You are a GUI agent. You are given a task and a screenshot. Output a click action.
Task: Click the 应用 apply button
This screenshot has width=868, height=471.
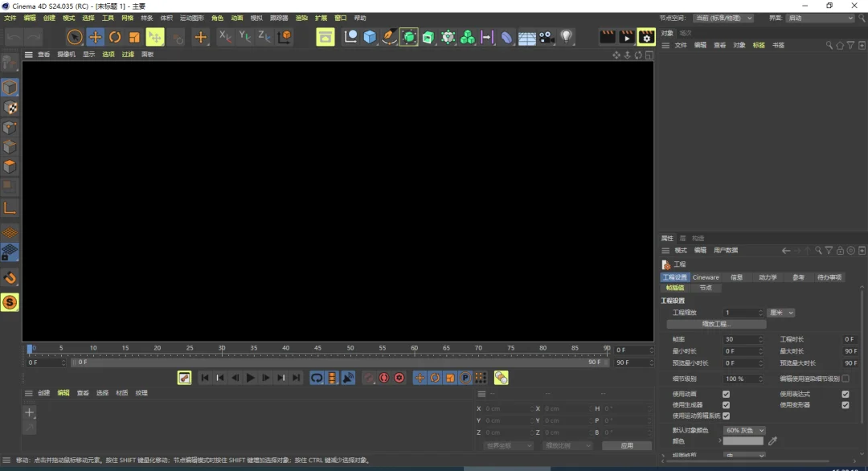(626, 445)
